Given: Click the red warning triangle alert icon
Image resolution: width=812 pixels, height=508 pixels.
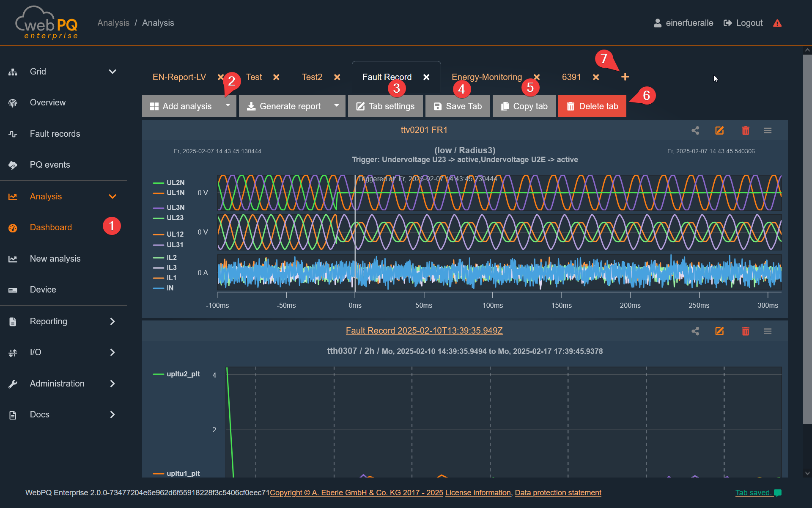Looking at the screenshot, I should click(x=777, y=23).
